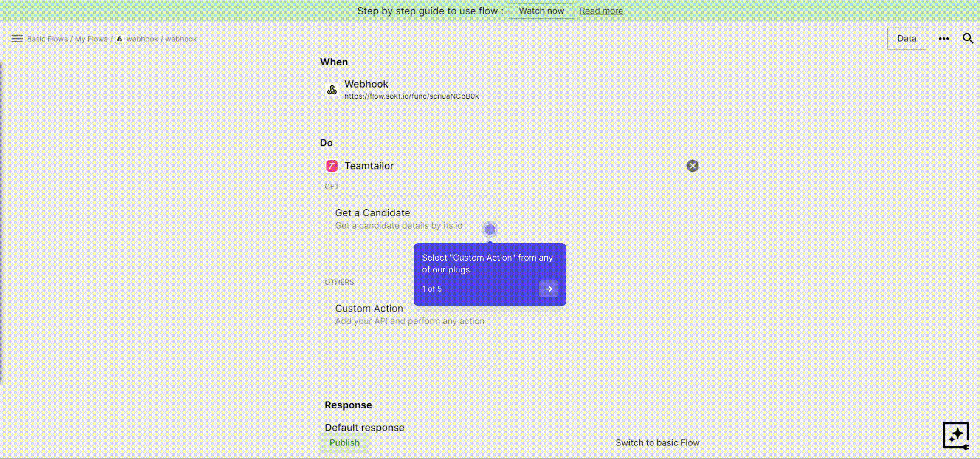Click the 'Get a candidate details by its id' description
Screen dimensions: 980x459
click(399, 226)
